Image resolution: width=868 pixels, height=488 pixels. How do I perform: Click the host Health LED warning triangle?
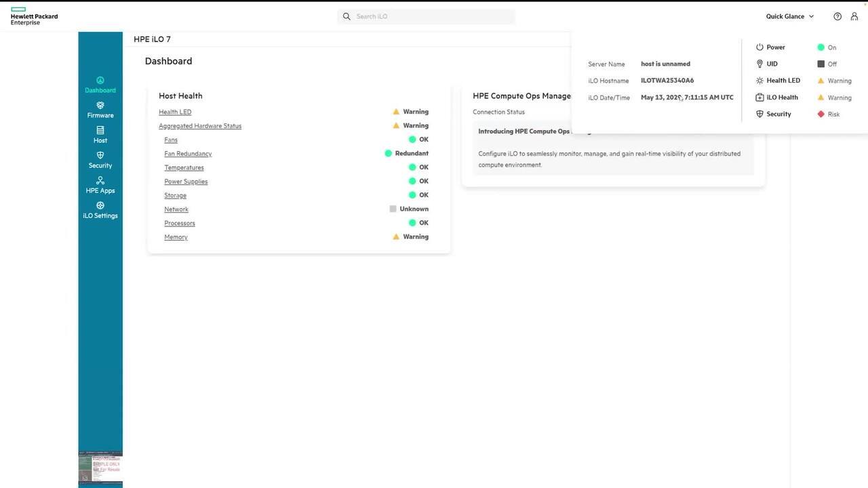396,111
